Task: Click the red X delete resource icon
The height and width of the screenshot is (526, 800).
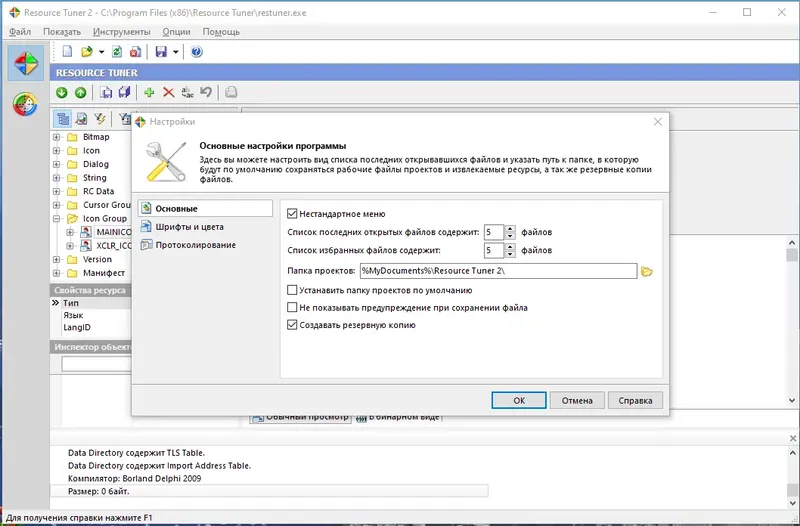Action: pyautogui.click(x=168, y=92)
